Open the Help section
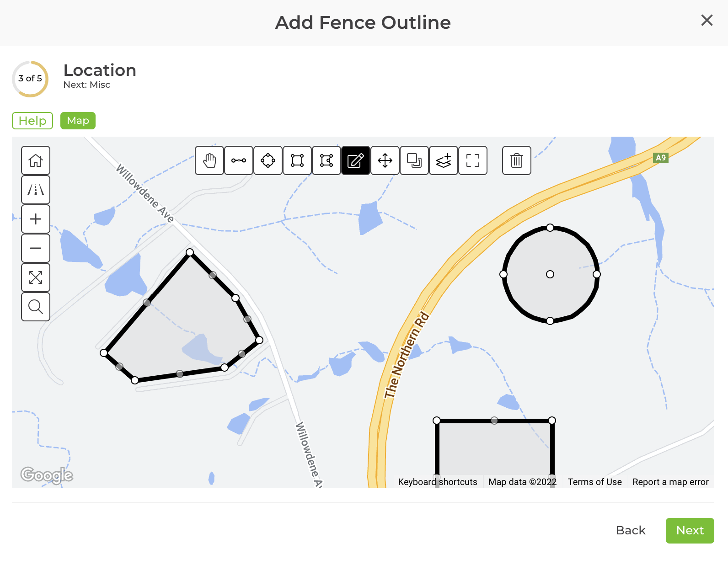 (x=32, y=121)
